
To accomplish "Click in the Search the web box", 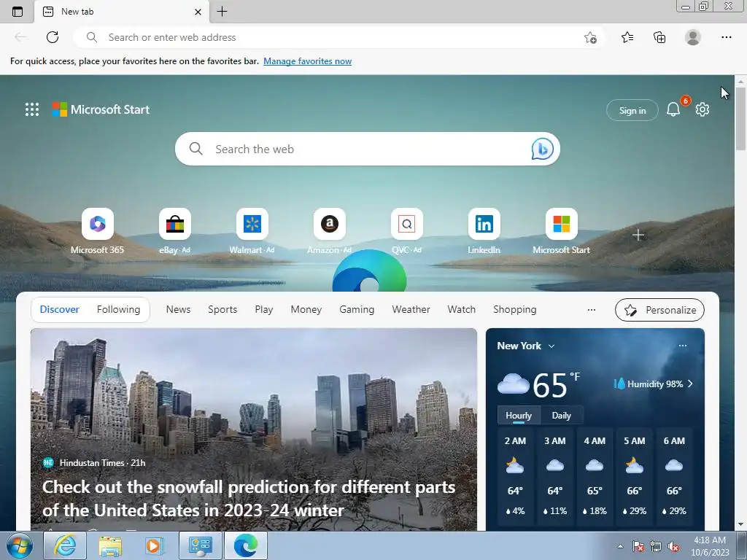I will tap(367, 149).
